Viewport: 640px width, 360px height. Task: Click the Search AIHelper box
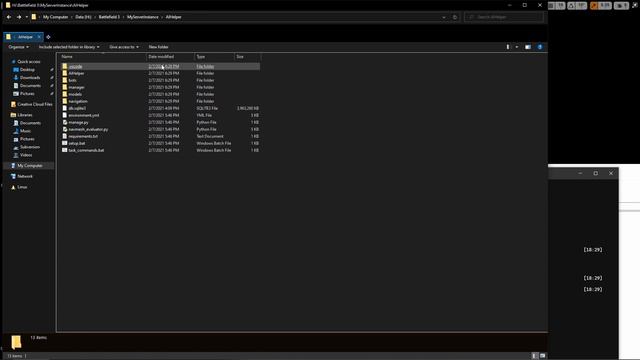[504, 17]
